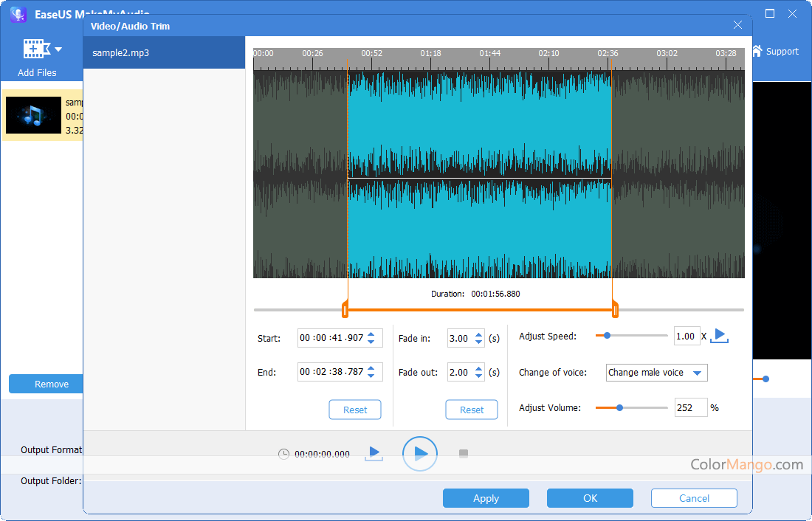Play the selected trim segment icon
This screenshot has width=812, height=521.
click(374, 453)
